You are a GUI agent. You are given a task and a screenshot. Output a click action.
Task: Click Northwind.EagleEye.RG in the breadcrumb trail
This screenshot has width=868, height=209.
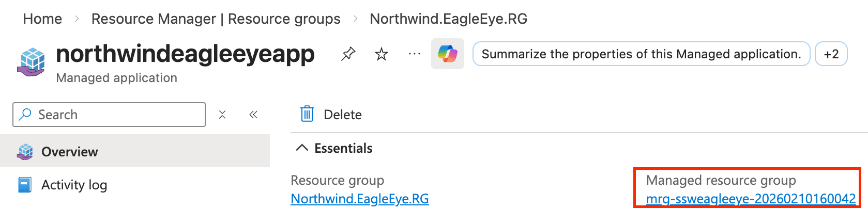click(x=448, y=19)
